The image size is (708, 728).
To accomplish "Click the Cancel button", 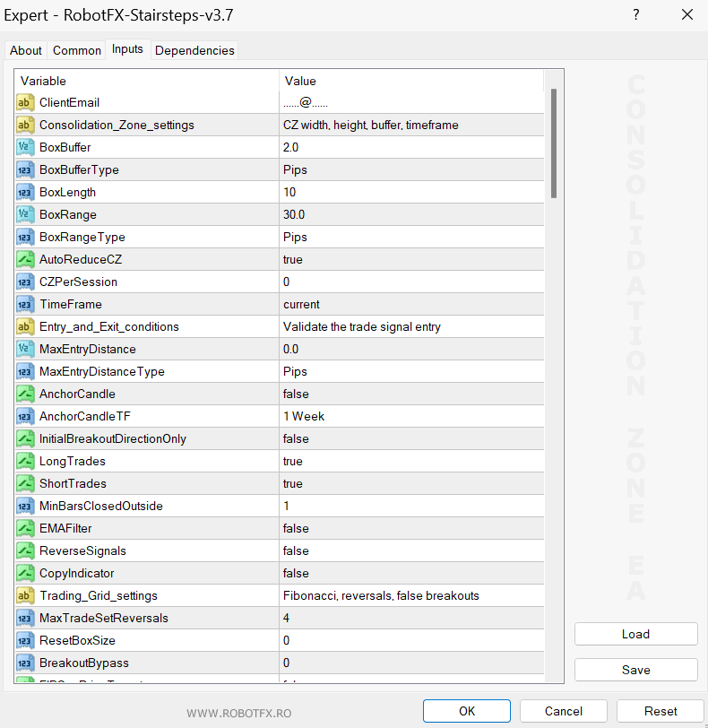I will click(x=563, y=711).
